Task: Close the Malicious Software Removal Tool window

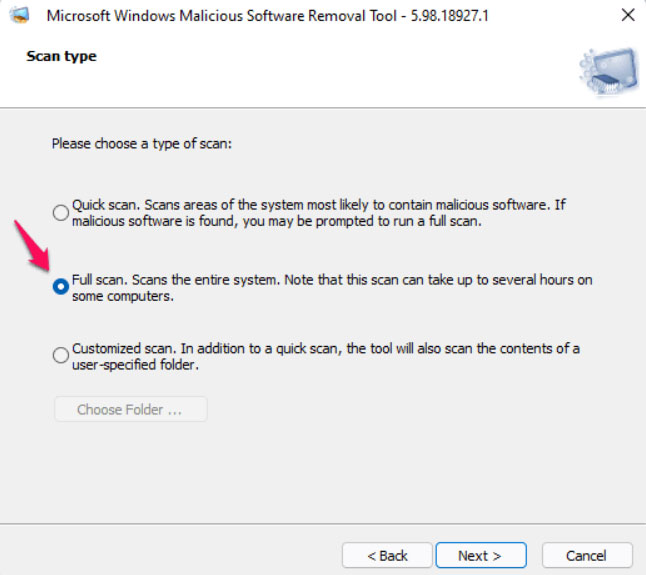Action: [x=627, y=16]
